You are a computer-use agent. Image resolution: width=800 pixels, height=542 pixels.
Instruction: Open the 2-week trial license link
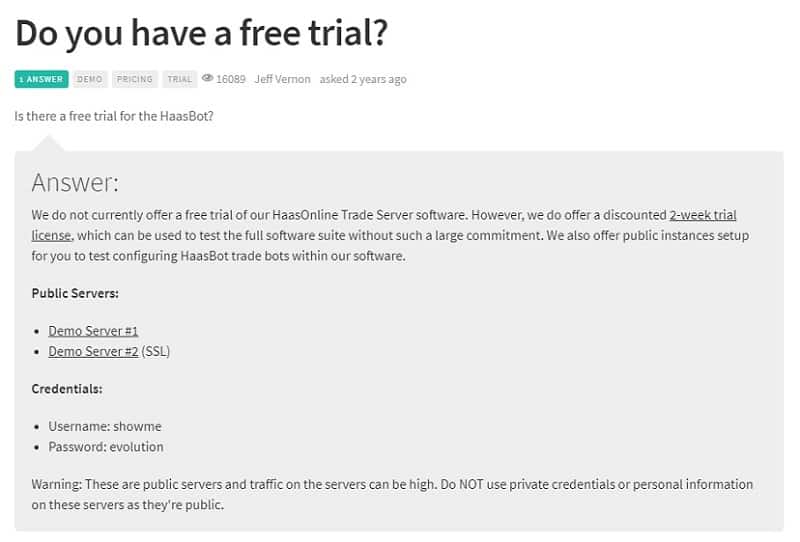[703, 215]
